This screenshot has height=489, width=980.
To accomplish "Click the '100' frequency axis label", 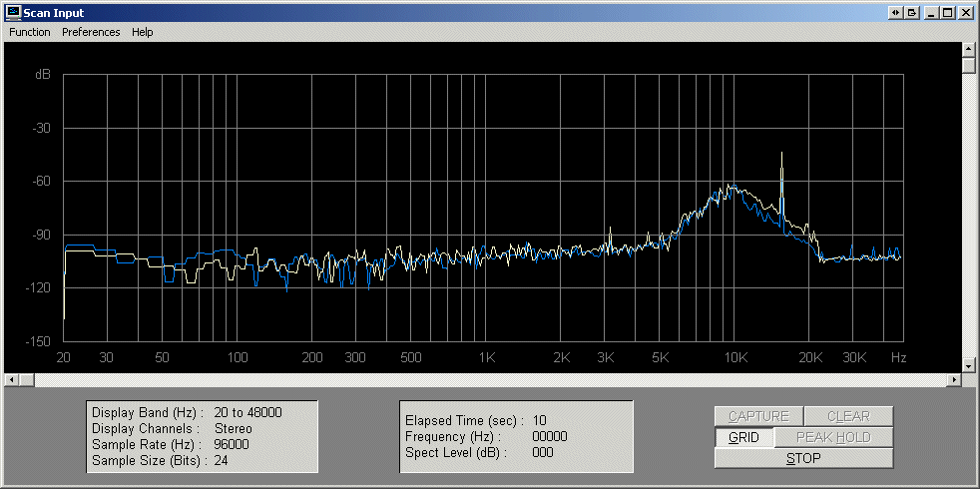I will click(238, 357).
